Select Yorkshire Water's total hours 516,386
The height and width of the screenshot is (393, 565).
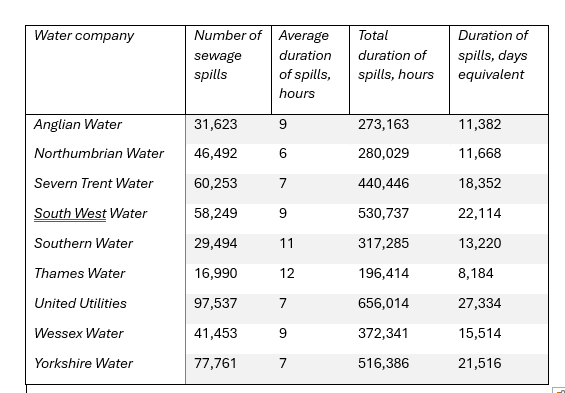click(x=383, y=363)
